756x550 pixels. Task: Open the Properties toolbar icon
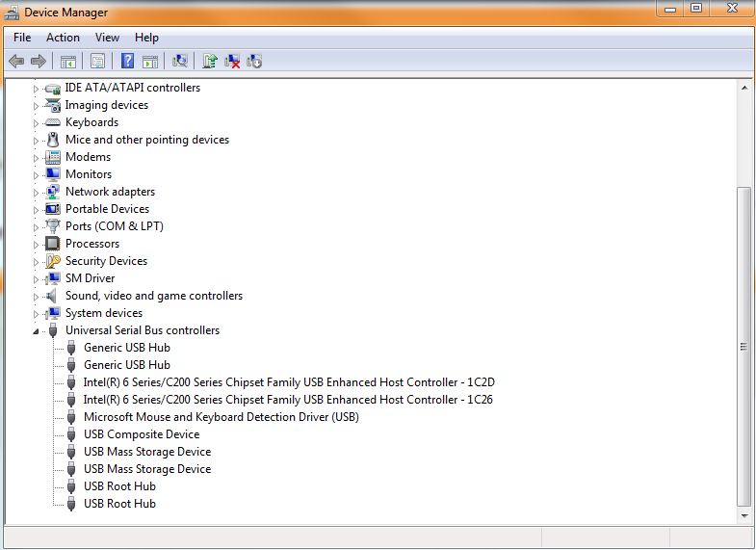tap(97, 62)
